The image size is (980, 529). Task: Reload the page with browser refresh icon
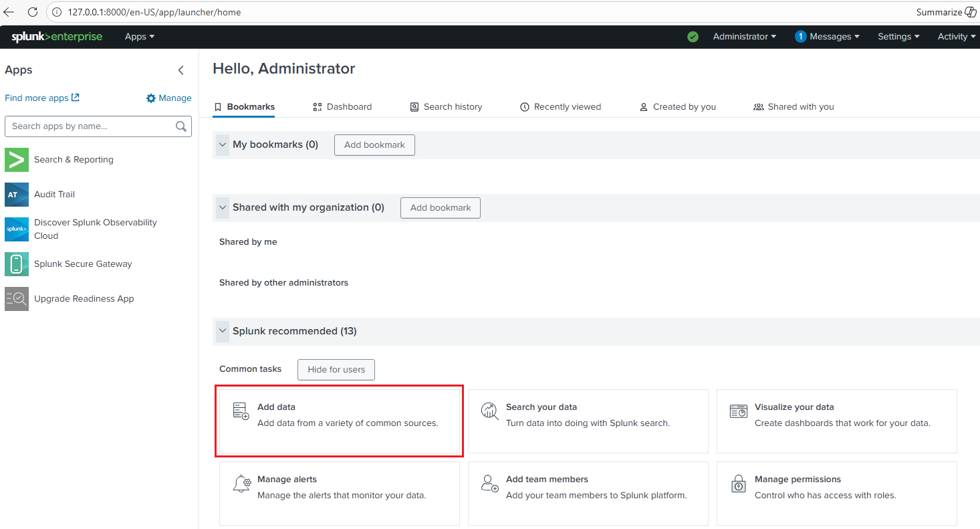32,12
